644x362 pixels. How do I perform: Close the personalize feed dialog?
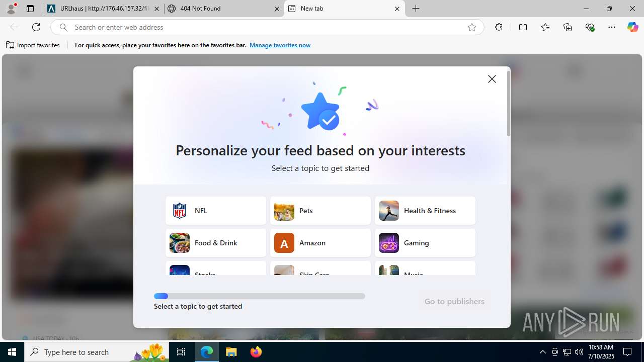(492, 79)
